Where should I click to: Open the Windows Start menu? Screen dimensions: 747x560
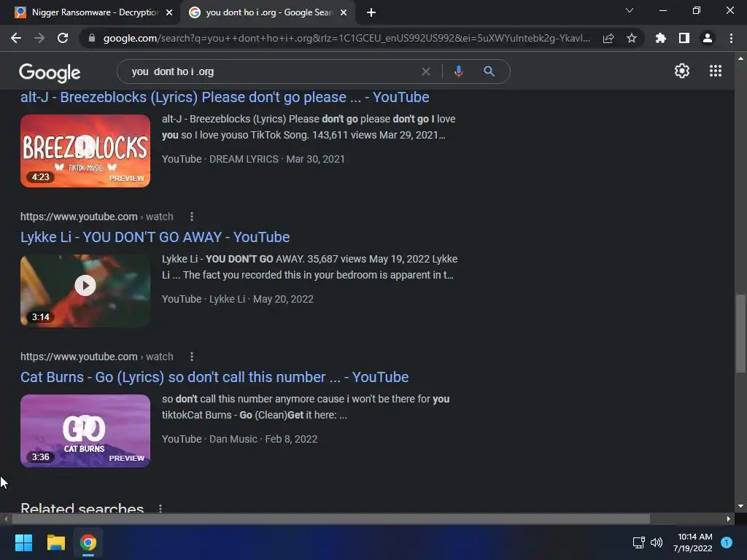click(x=24, y=542)
